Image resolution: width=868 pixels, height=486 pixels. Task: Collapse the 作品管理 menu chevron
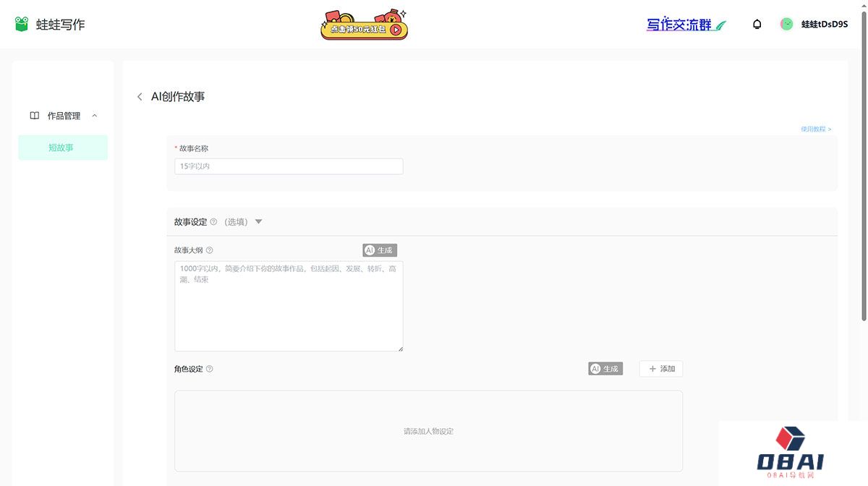[95, 116]
